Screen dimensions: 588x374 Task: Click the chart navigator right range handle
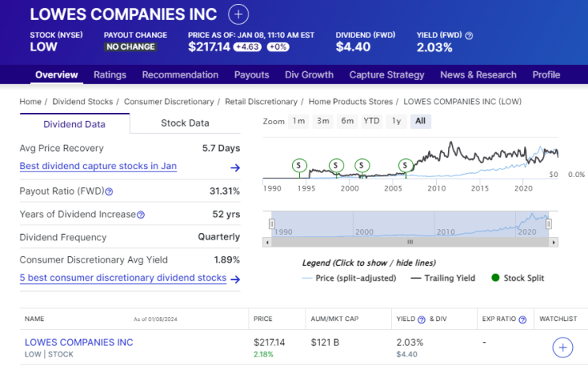point(548,224)
